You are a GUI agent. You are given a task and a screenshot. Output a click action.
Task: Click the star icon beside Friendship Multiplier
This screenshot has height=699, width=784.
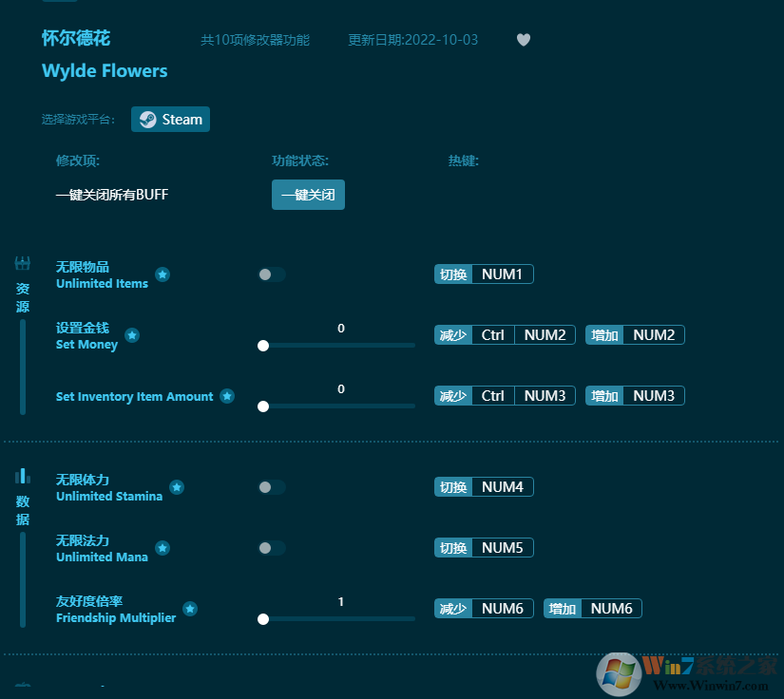click(189, 609)
